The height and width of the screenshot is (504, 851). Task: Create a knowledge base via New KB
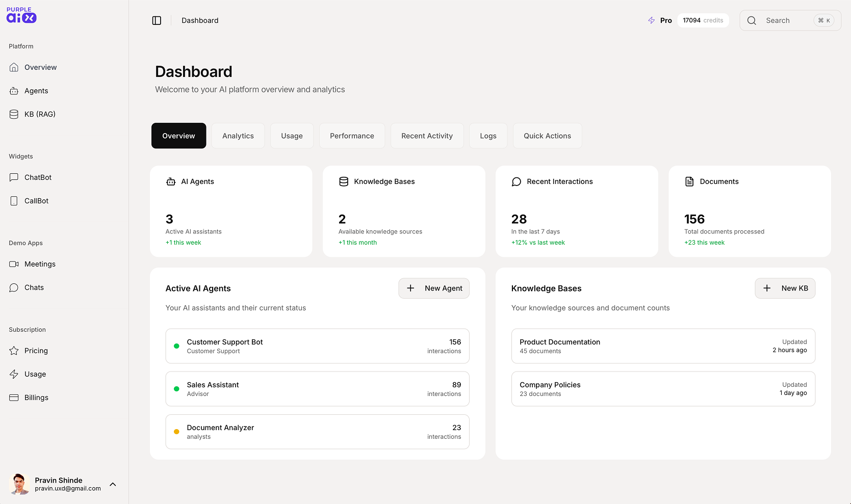pyautogui.click(x=785, y=288)
